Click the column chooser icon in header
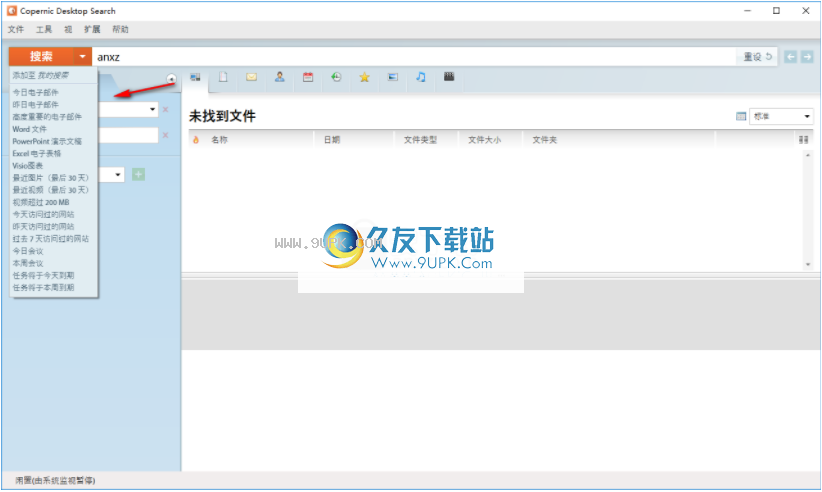Image resolution: width=822 pixels, height=492 pixels. point(803,140)
